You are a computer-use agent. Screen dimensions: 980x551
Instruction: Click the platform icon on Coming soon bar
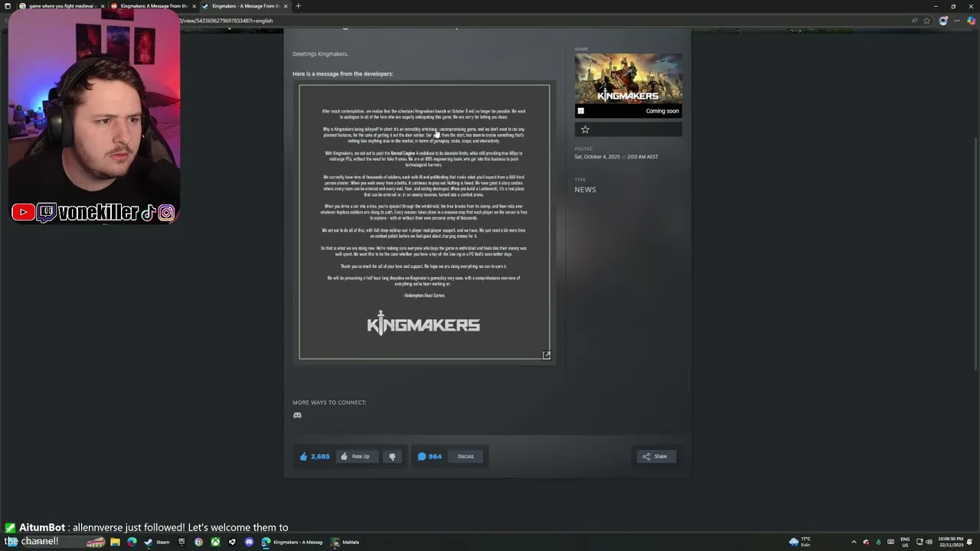coord(580,111)
